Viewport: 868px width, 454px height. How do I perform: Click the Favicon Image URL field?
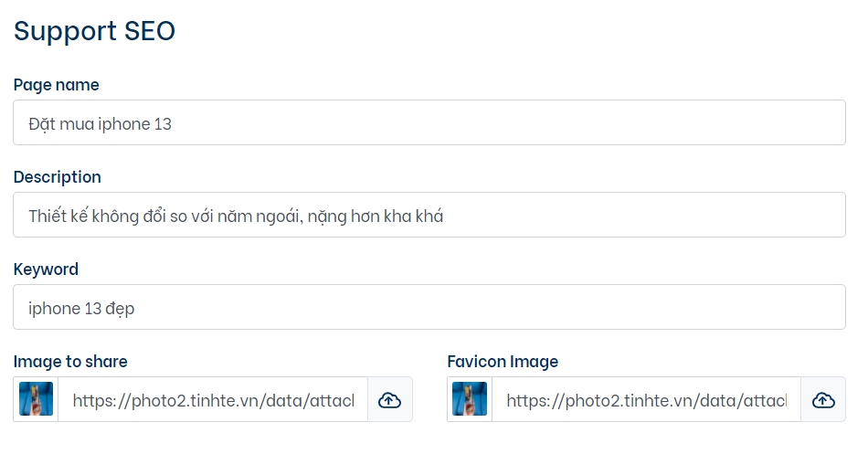point(646,399)
